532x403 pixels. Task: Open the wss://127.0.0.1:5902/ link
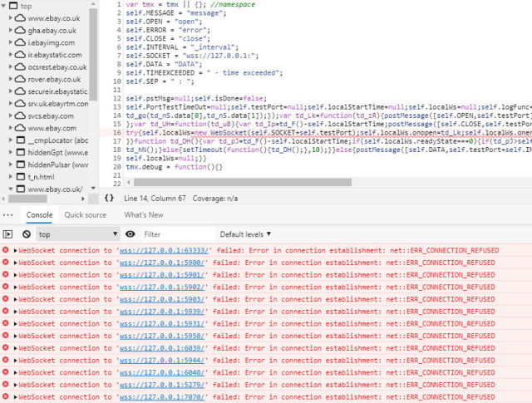click(x=162, y=287)
